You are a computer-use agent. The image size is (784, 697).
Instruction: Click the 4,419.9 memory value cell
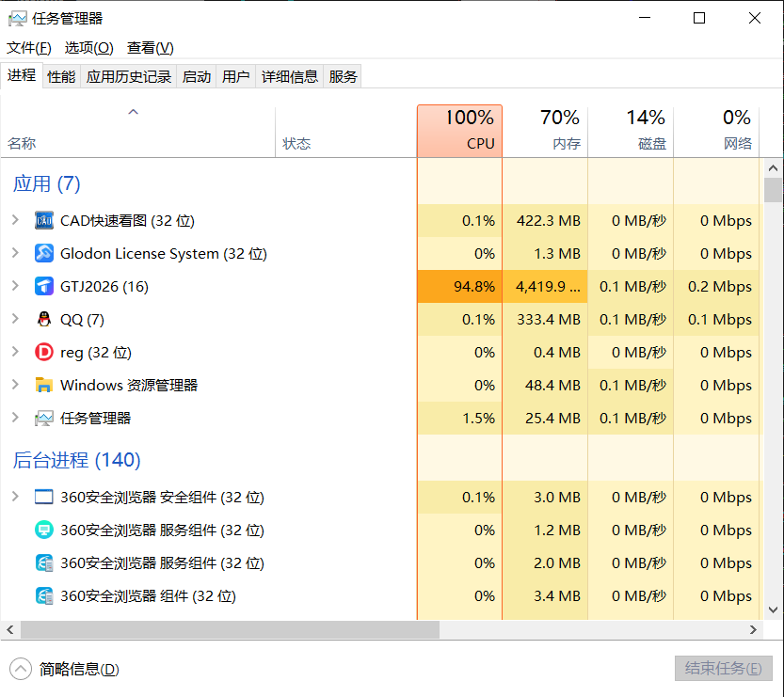545,286
